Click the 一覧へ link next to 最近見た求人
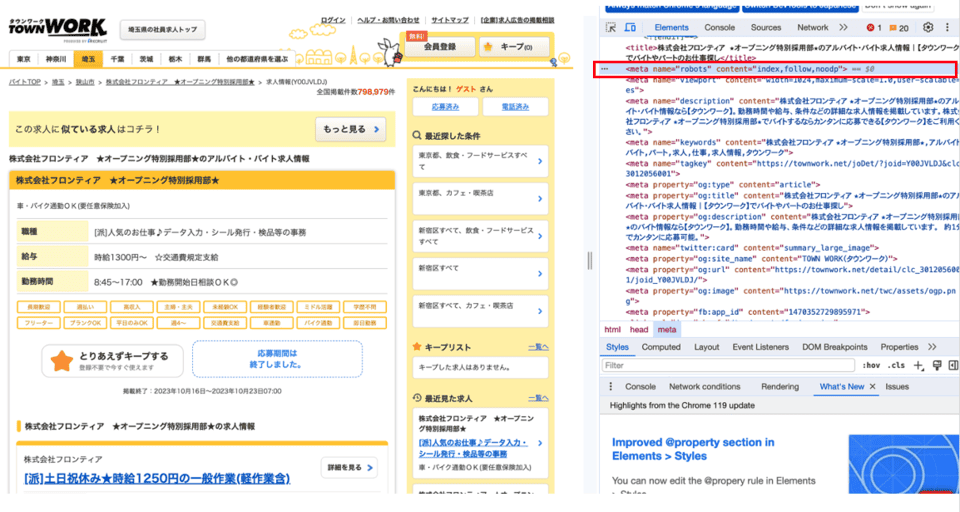Viewport: 960px width, 512px height. coord(538,398)
